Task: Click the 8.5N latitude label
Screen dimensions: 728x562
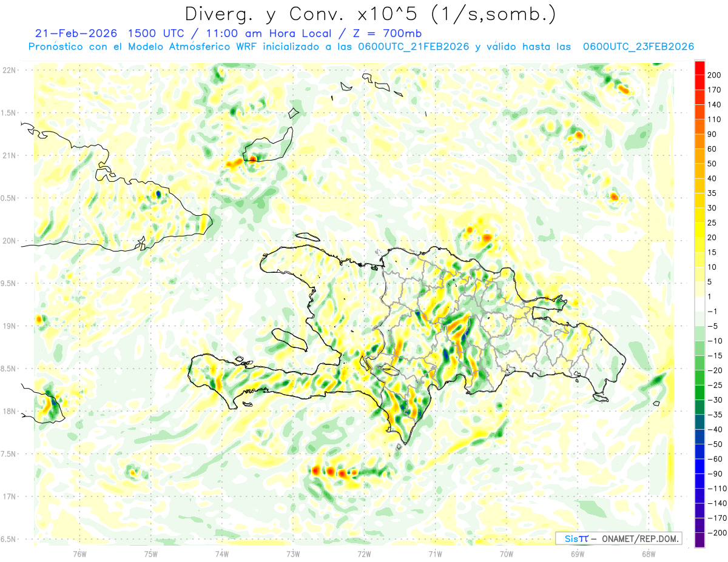Action: 9,369
